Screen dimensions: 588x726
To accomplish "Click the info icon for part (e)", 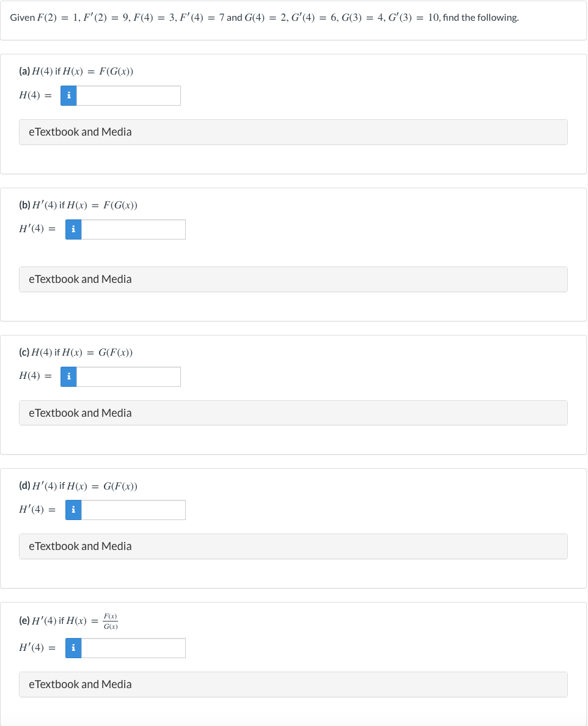I will click(x=73, y=648).
